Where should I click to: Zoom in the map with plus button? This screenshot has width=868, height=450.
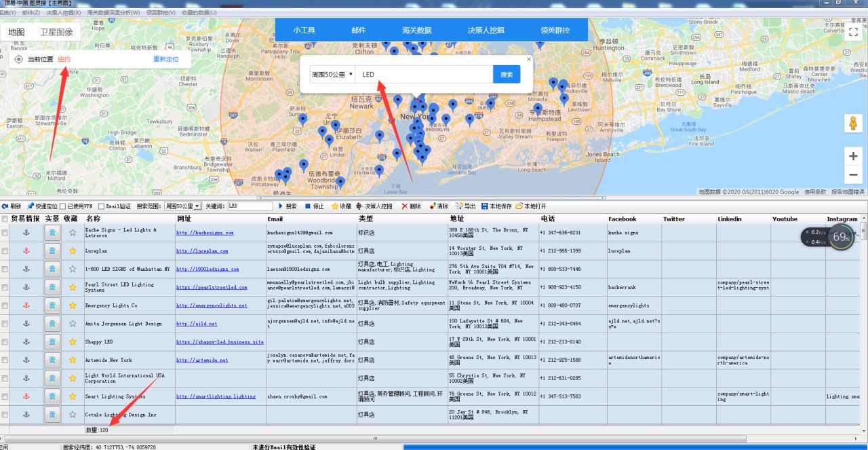[853, 156]
